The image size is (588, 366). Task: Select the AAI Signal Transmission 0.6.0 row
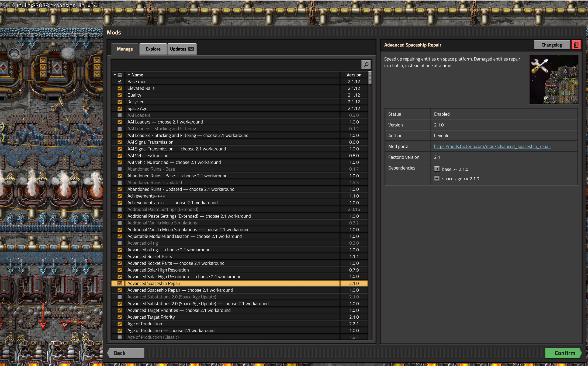pos(239,142)
